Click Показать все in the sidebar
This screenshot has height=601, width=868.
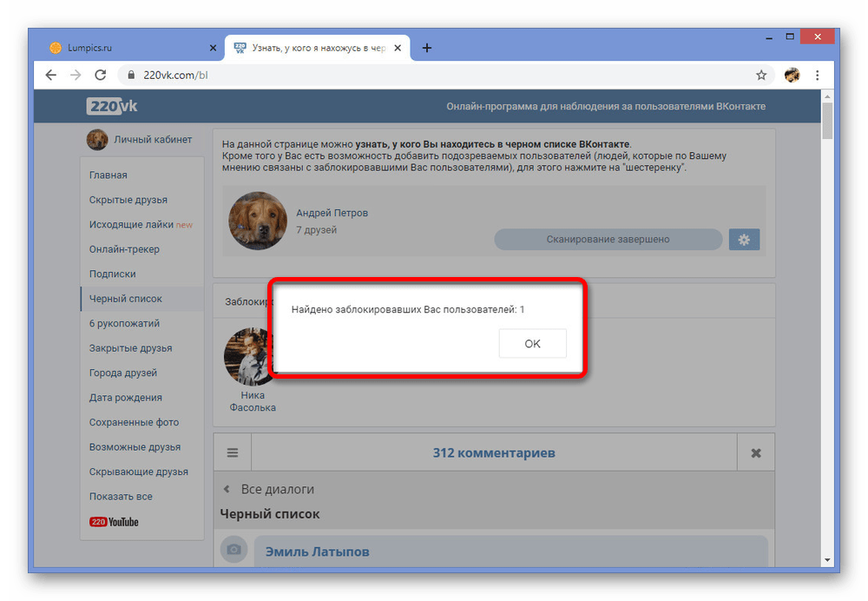[121, 496]
